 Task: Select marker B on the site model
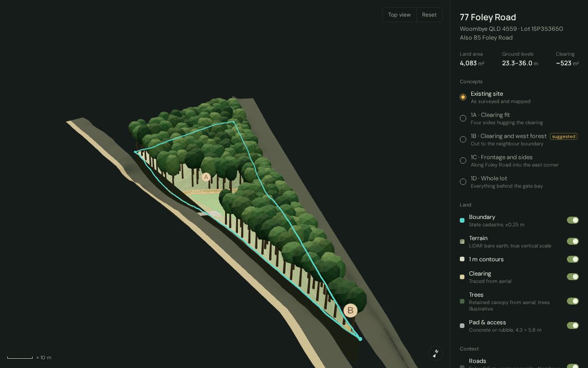(351, 310)
